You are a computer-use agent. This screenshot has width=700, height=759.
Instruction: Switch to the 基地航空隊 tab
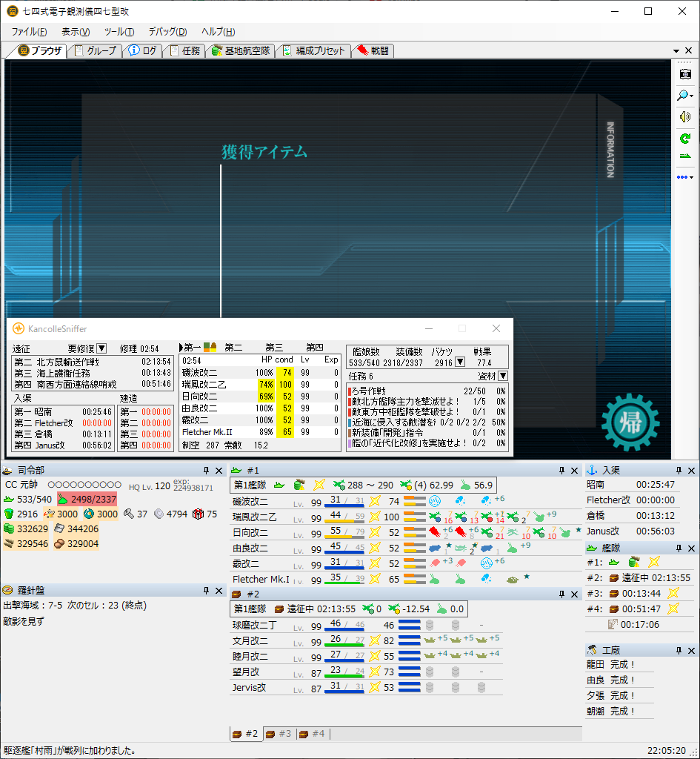point(241,51)
